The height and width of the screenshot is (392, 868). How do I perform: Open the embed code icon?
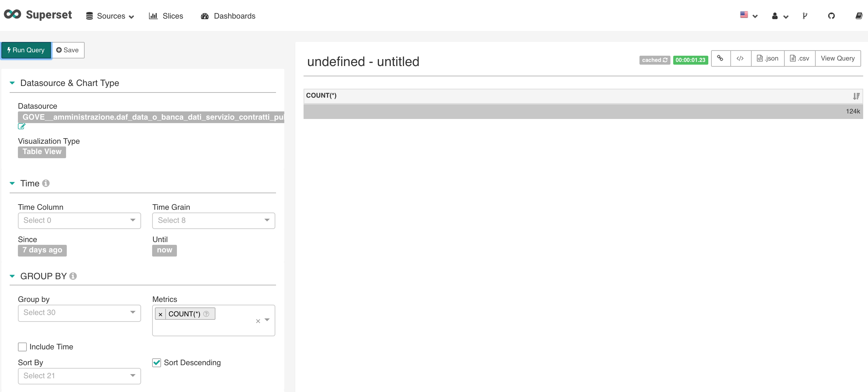point(740,58)
